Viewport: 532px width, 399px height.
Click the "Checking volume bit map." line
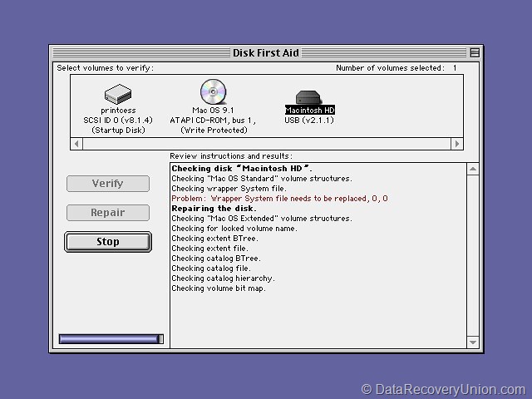[x=219, y=288]
